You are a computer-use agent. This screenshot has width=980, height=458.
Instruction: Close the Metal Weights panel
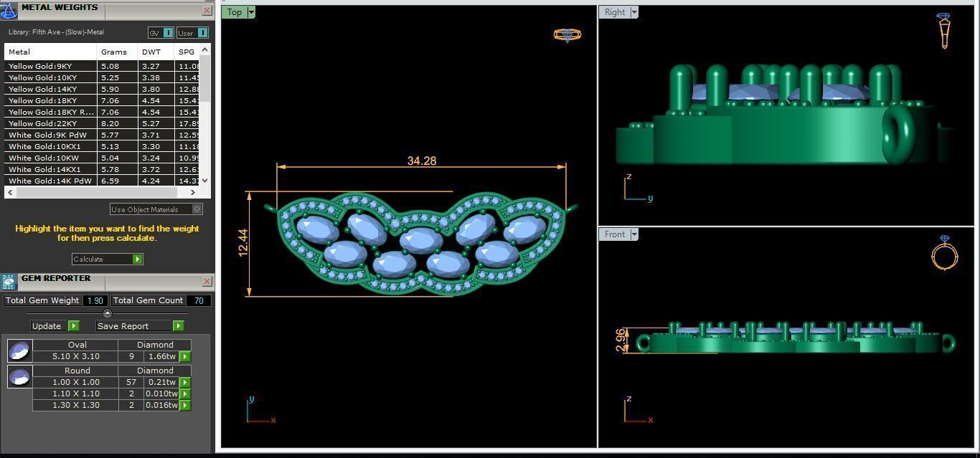click(207, 11)
